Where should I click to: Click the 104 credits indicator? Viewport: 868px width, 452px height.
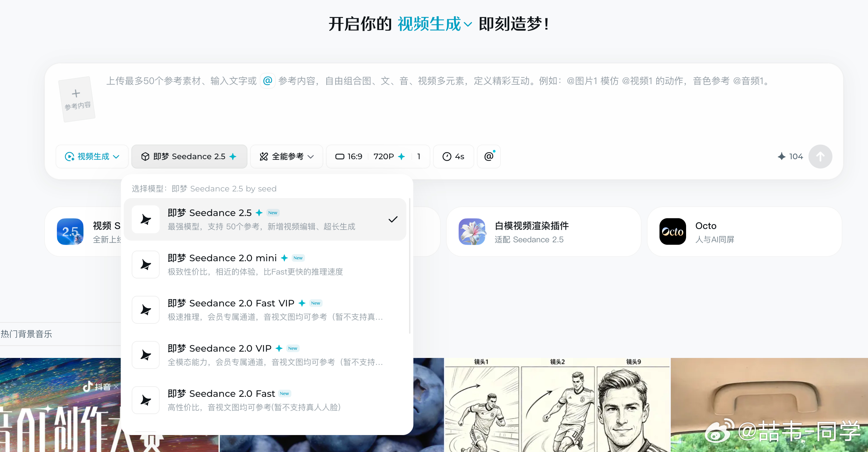coord(790,157)
